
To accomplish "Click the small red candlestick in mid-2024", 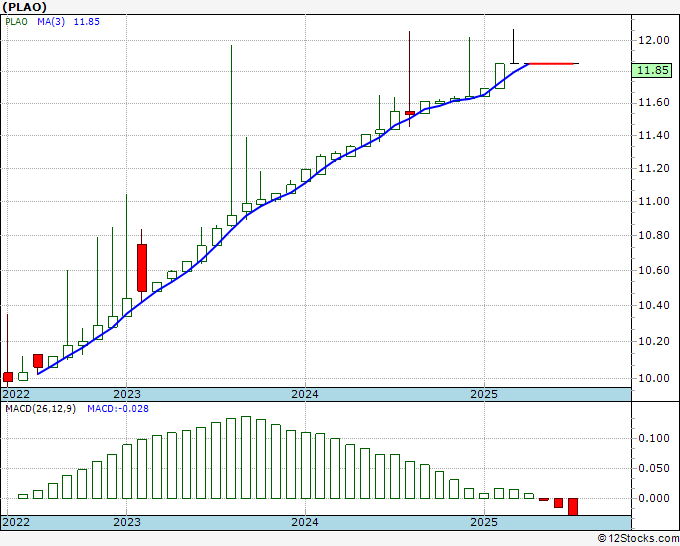I will click(409, 113).
